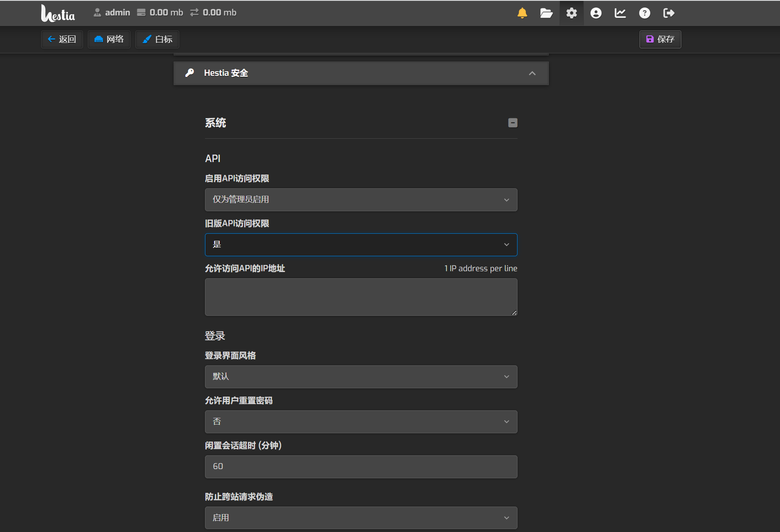780x532 pixels.
Task: Open the 白标 settings
Action: coord(157,39)
